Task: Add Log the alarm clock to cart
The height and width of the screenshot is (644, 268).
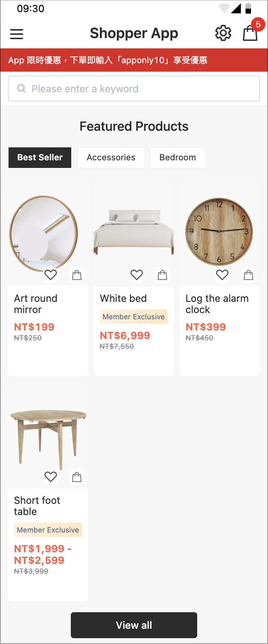Action: 248,275
